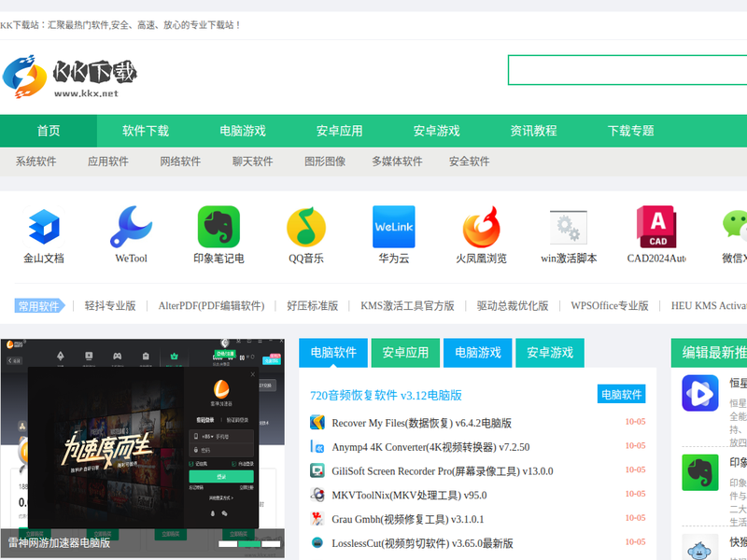The width and height of the screenshot is (747, 560).
Task: Open the Recover My Files download link
Action: click(x=421, y=422)
